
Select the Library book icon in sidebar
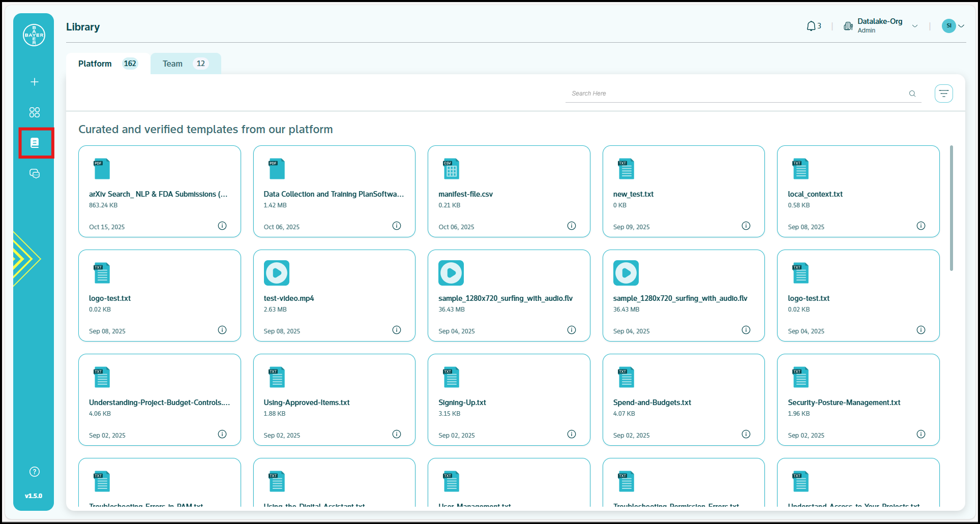point(35,143)
